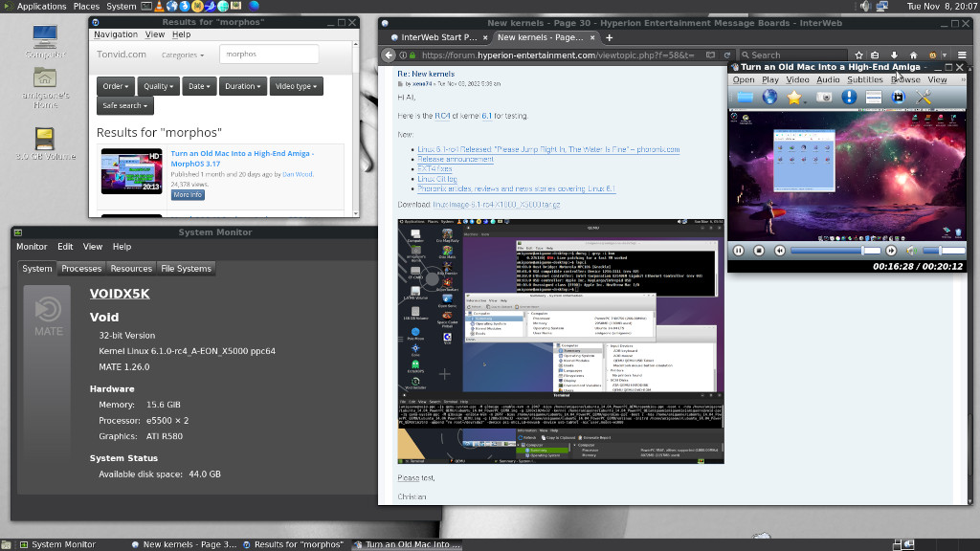
Task: Click the embedded desktop screenshot in forum post
Action: tap(561, 342)
